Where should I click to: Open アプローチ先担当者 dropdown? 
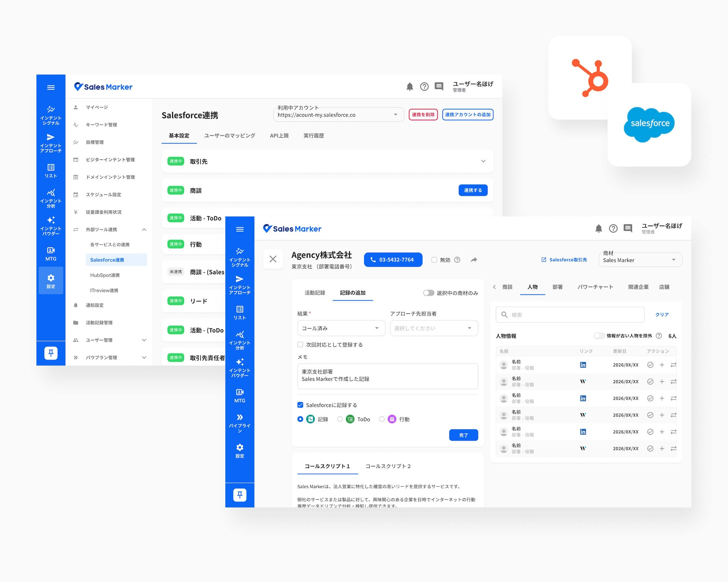pos(434,328)
